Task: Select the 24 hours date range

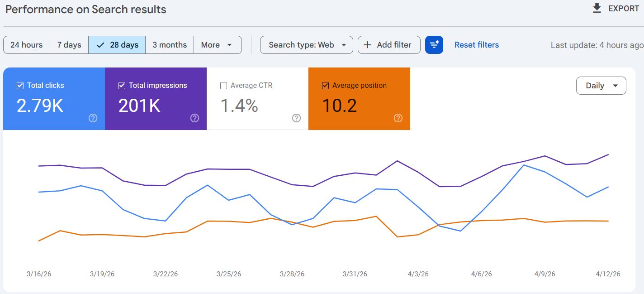Action: tap(27, 45)
